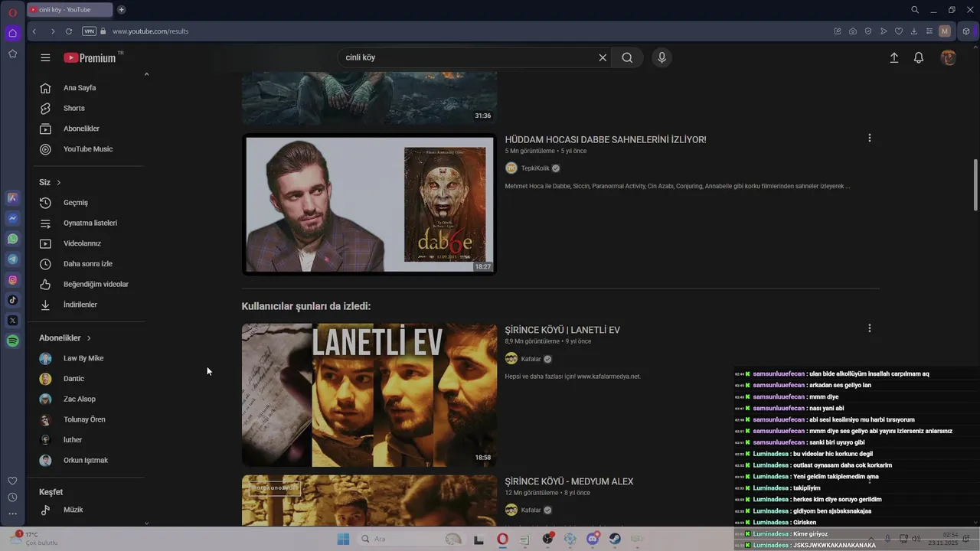980x551 pixels.
Task: Run search with the magnifier button
Action: 627,57
